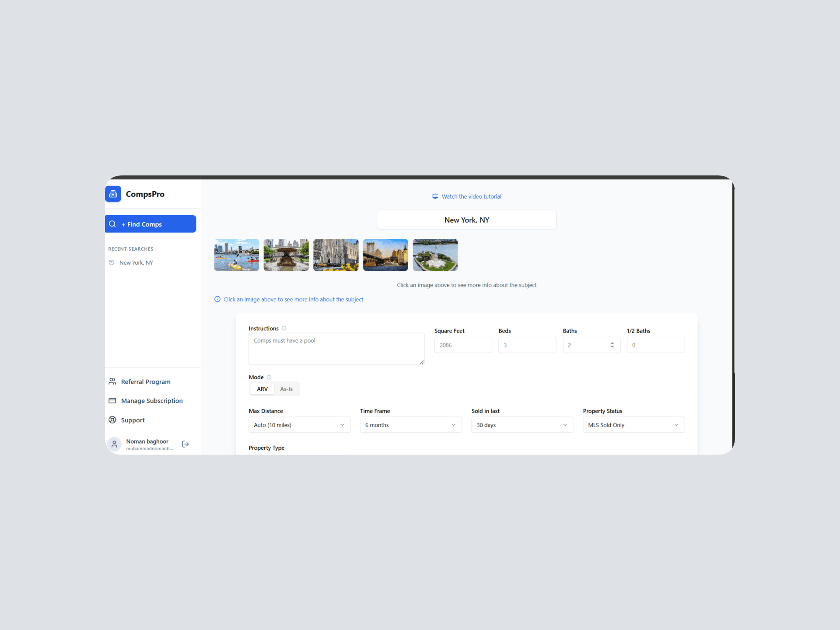Click the history icon beside New York, NY
The width and height of the screenshot is (840, 630).
pyautogui.click(x=112, y=262)
